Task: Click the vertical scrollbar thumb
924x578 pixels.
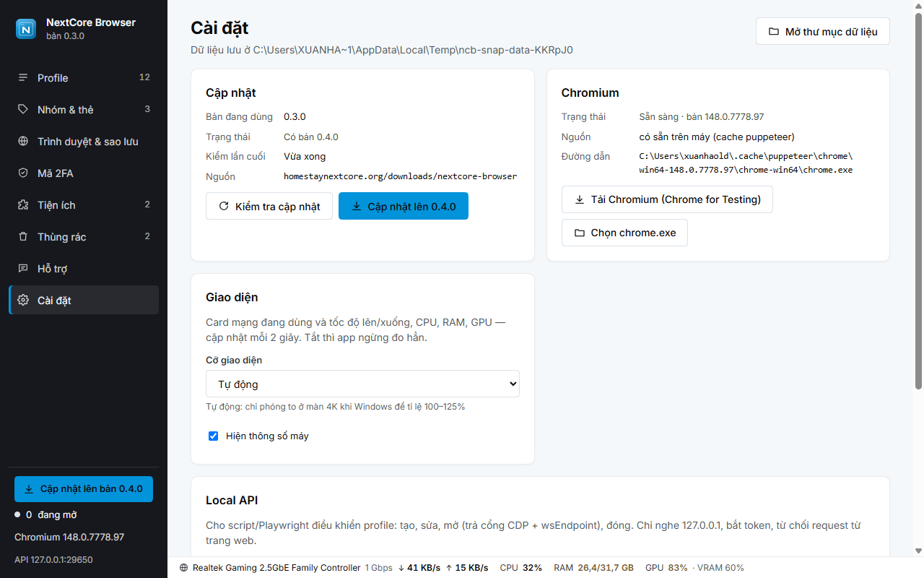Action: pyautogui.click(x=918, y=202)
